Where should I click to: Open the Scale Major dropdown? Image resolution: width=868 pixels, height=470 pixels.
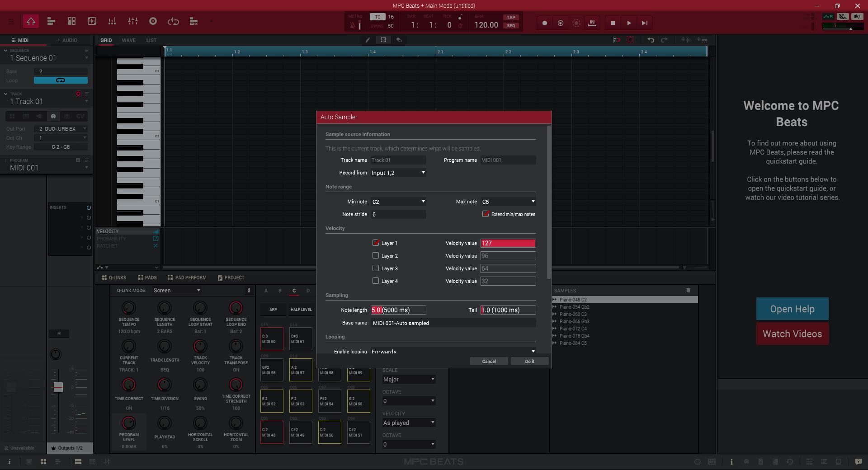pos(409,379)
